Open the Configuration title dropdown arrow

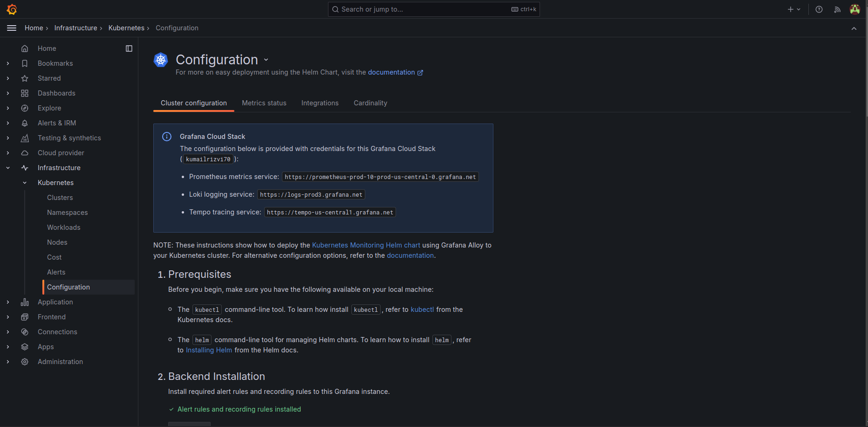coord(266,60)
